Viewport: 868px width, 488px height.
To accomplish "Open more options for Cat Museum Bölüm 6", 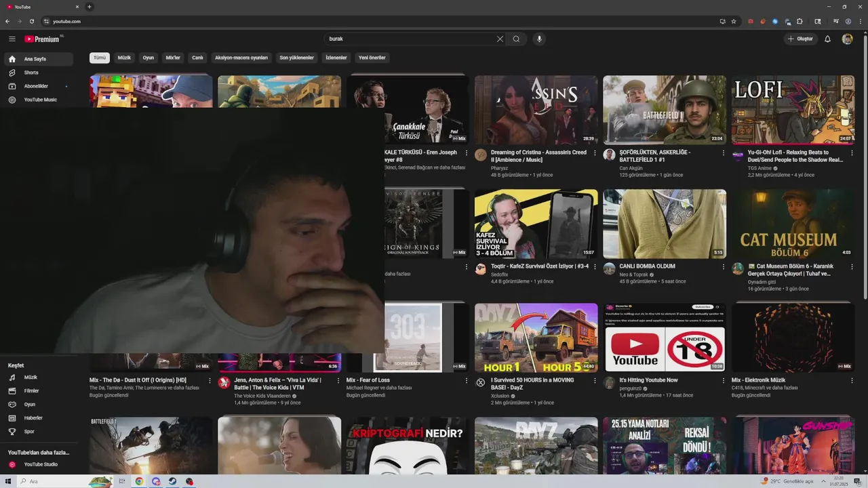I will [x=852, y=267].
